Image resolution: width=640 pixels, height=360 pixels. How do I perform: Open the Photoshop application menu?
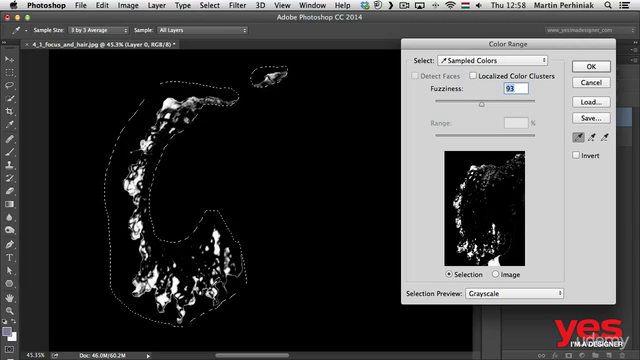point(46,5)
